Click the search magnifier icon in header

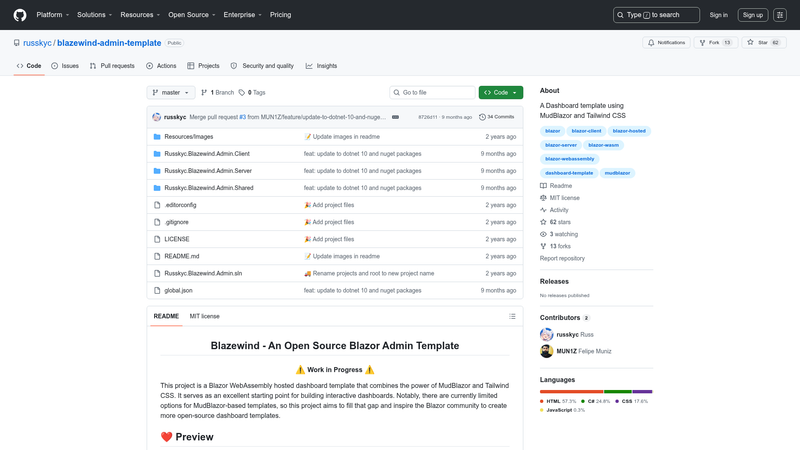coord(620,15)
